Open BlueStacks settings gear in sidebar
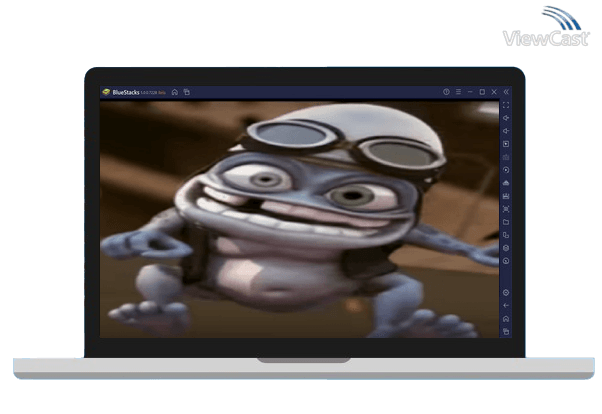The height and width of the screenshot is (414, 602). [x=506, y=293]
